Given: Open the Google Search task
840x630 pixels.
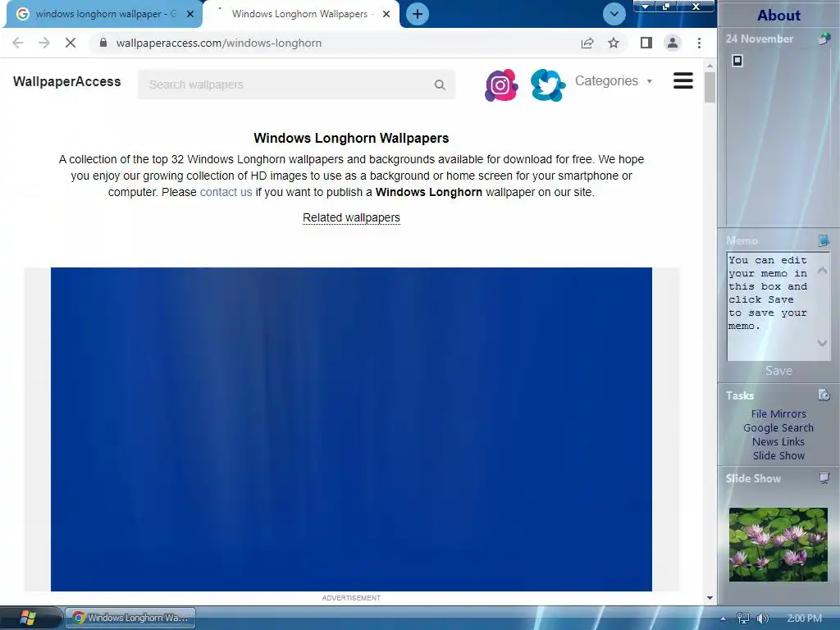Looking at the screenshot, I should (x=778, y=427).
